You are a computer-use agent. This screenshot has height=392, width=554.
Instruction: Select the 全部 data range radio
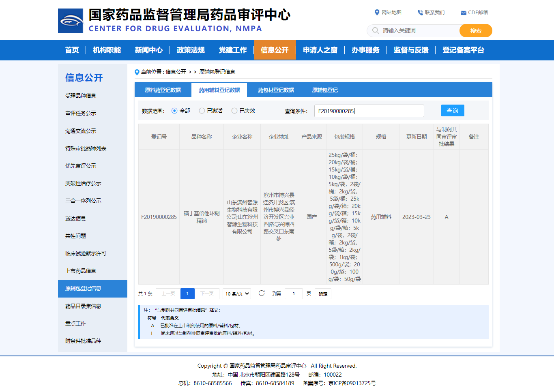[x=174, y=111]
